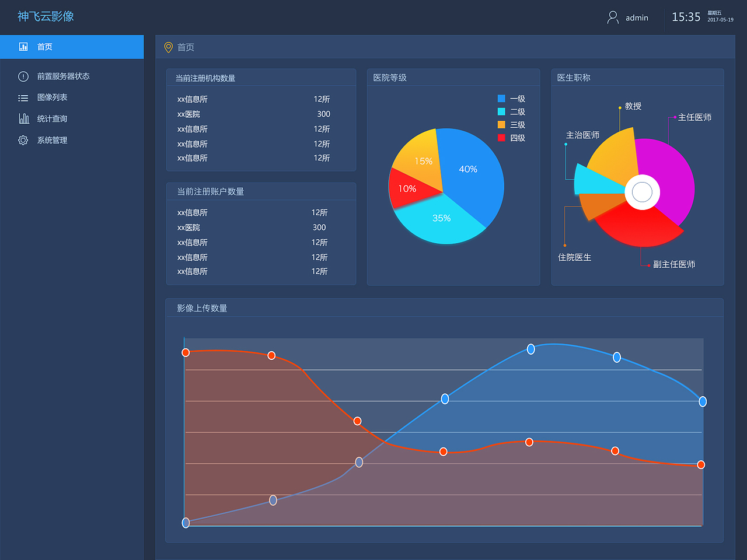This screenshot has width=747, height=560.
Task: Click the 统计查询 bar chart icon
Action: (x=24, y=118)
